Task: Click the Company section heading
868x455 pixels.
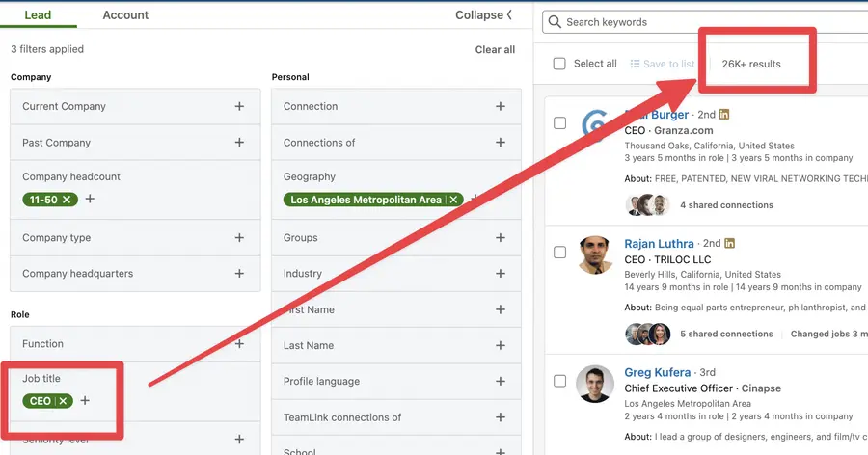Action: click(31, 77)
